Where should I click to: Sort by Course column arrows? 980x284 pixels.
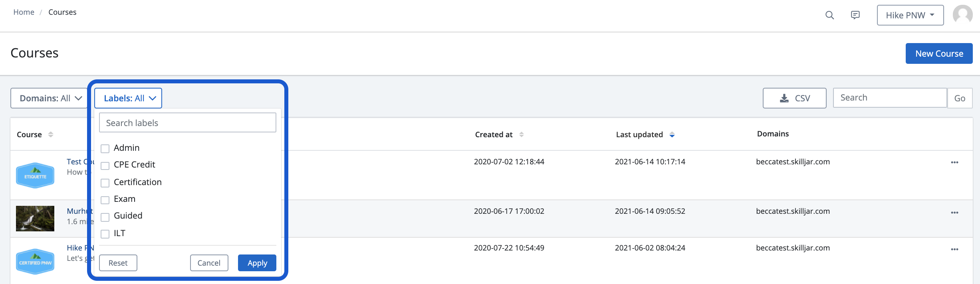(x=51, y=134)
